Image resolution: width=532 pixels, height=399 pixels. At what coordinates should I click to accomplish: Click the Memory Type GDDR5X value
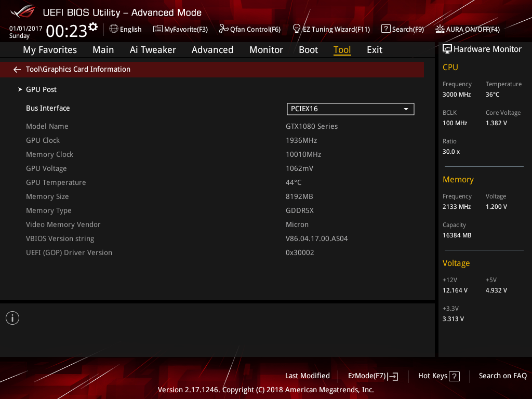tap(300, 210)
